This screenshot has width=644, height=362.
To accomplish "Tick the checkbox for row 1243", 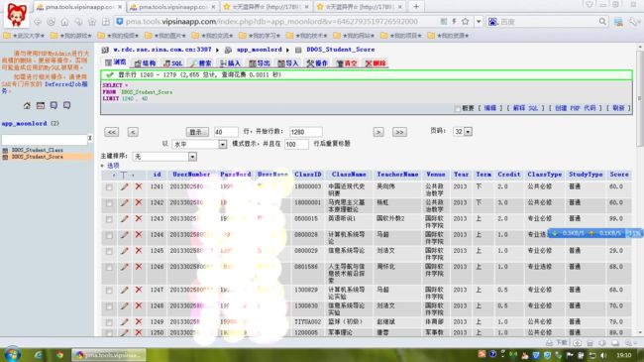I will [x=109, y=219].
